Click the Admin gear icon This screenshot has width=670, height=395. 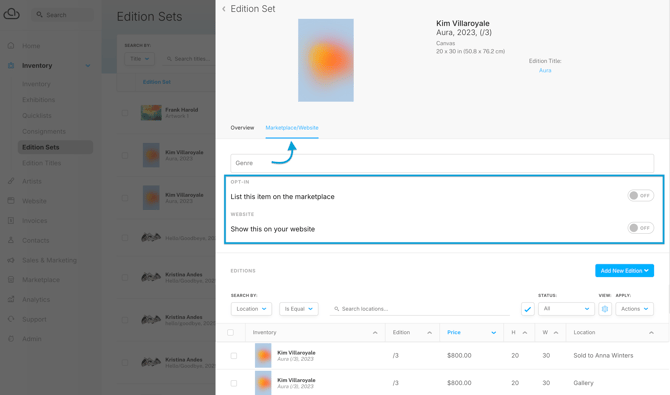(x=11, y=339)
